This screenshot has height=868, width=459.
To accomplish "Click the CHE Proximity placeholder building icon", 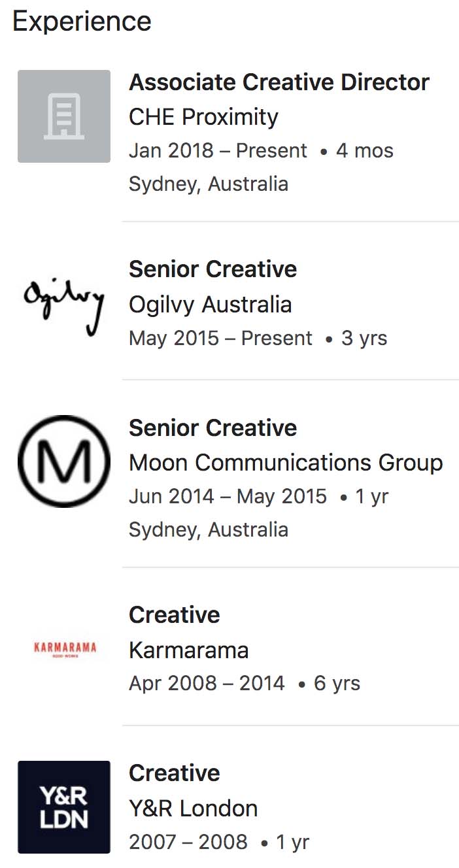I will [64, 116].
